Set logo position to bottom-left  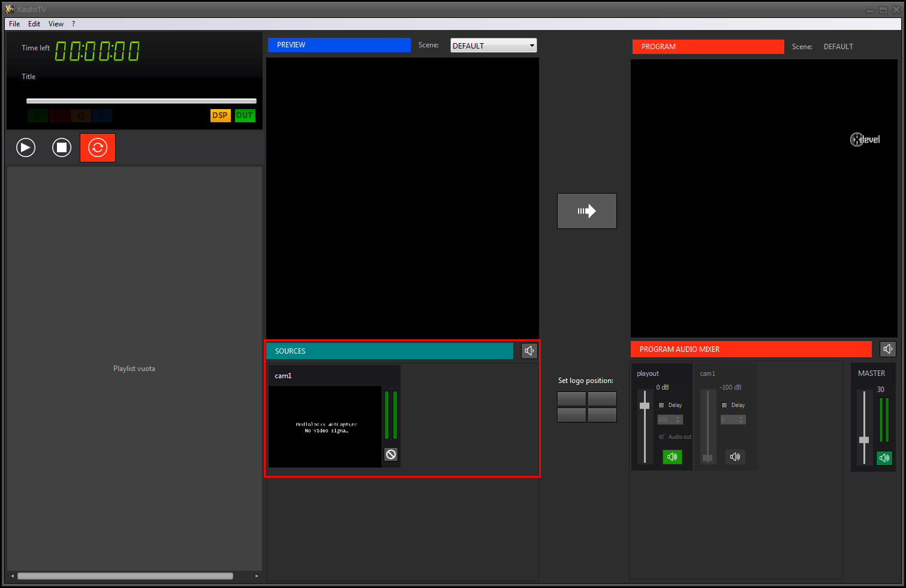coord(571,415)
